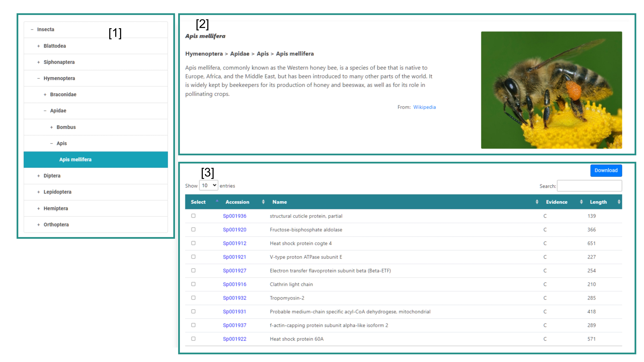Collapse the Apis genus node

point(51,143)
